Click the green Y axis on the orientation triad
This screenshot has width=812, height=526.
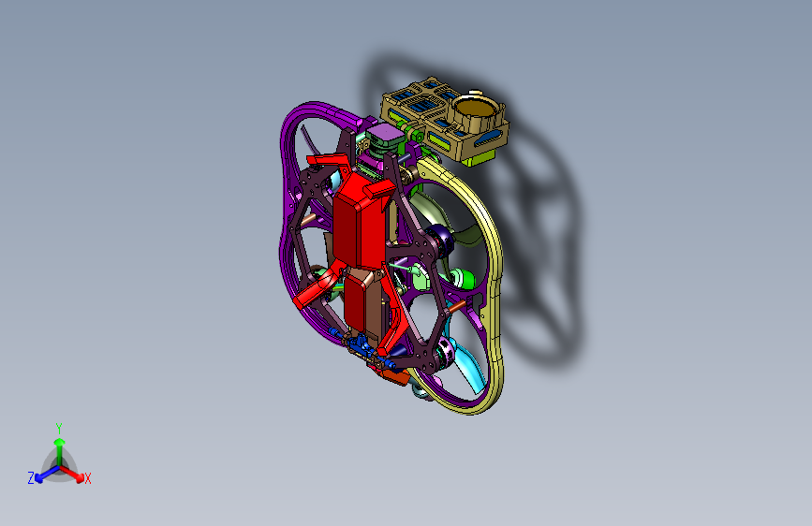tap(59, 447)
